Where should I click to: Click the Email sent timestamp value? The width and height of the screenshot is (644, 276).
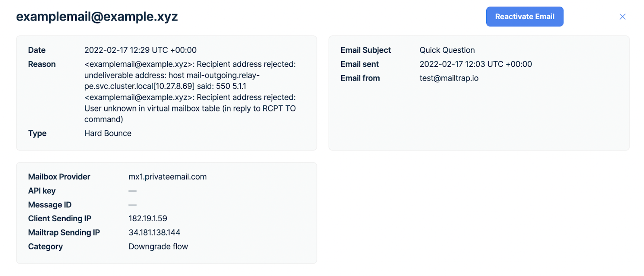pos(475,64)
